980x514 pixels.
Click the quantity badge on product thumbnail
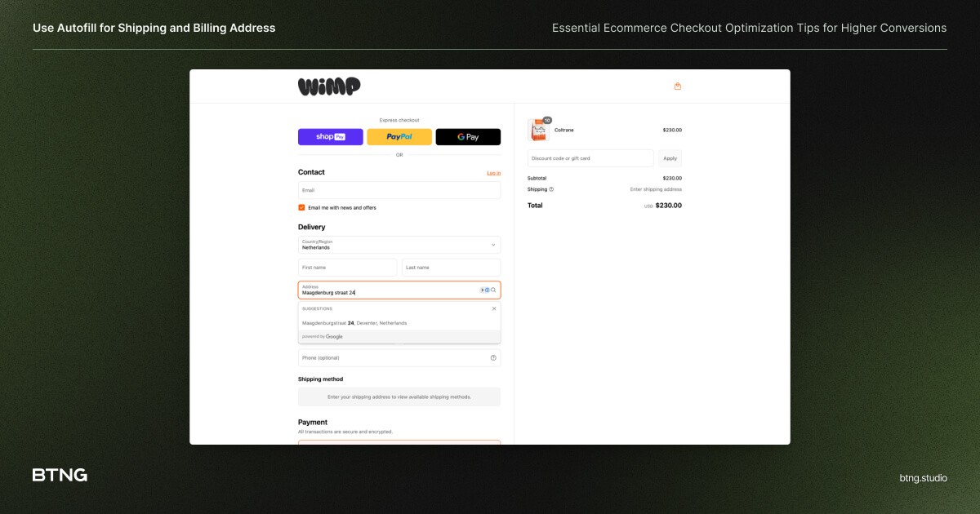point(547,120)
